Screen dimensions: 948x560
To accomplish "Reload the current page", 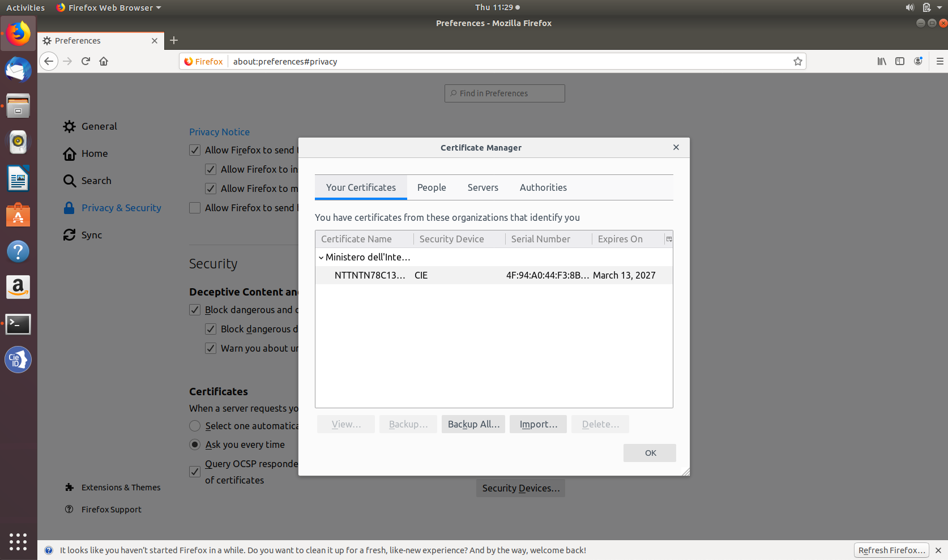I will point(86,61).
